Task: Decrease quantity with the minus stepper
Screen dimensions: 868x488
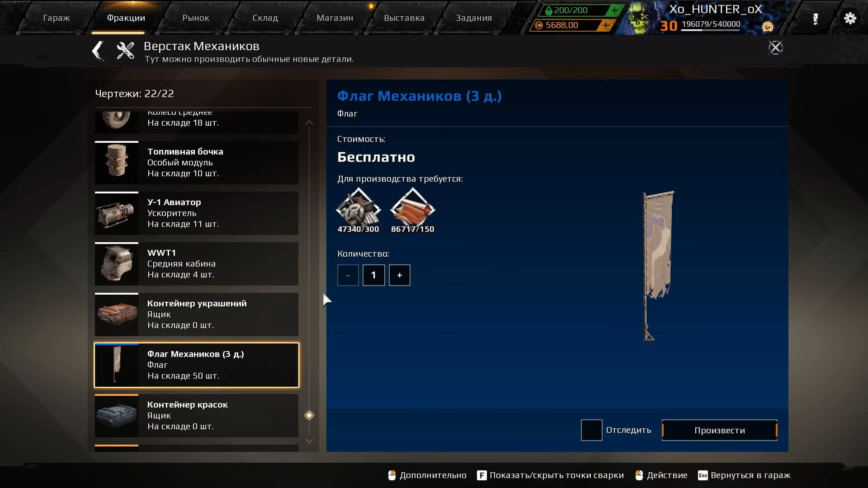Action: (x=348, y=275)
